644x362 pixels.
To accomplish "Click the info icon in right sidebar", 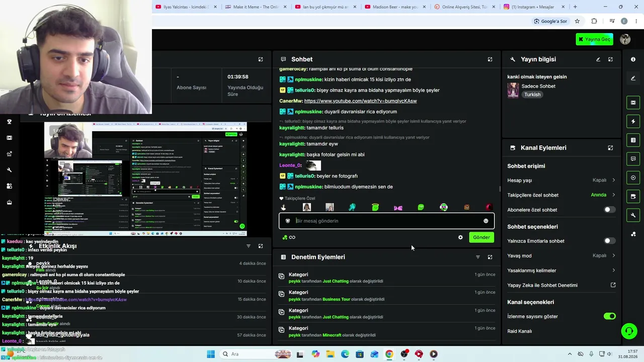I will click(x=633, y=59).
